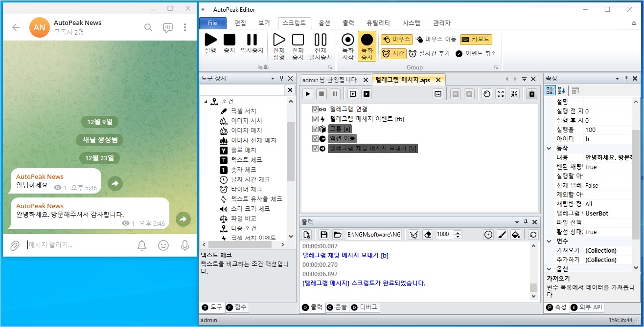Open Telegram channel more-options menu
The width and height of the screenshot is (644, 327).
(x=185, y=27)
